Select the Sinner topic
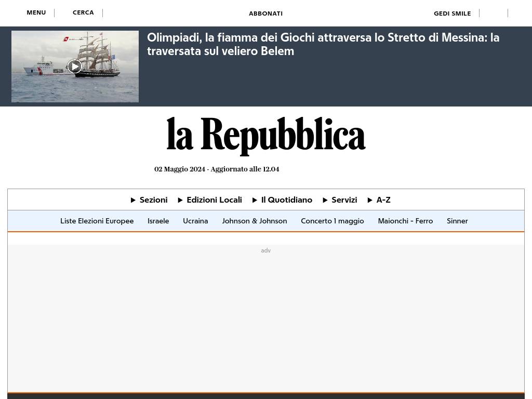Viewport: 532px width, 399px height. click(x=457, y=221)
